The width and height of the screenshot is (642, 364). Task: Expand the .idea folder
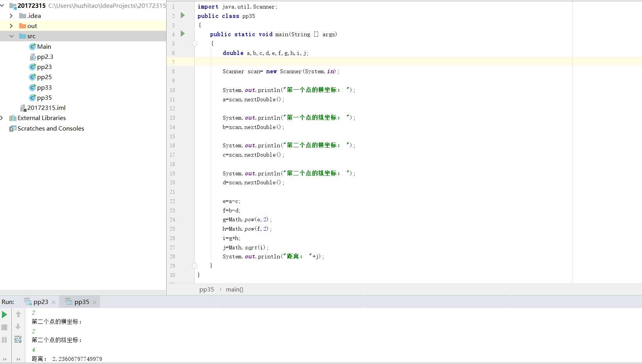coord(11,16)
